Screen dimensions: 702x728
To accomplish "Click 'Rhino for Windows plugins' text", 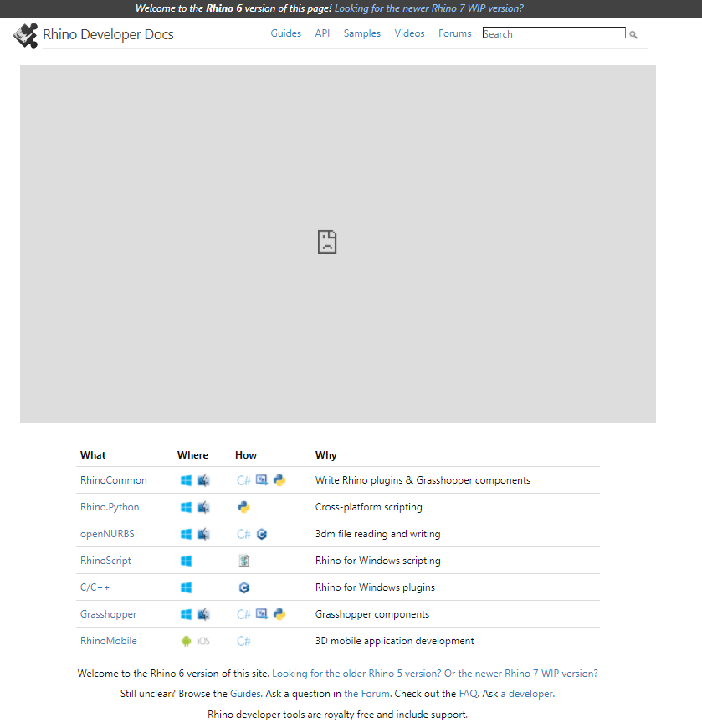I will pyautogui.click(x=375, y=587).
